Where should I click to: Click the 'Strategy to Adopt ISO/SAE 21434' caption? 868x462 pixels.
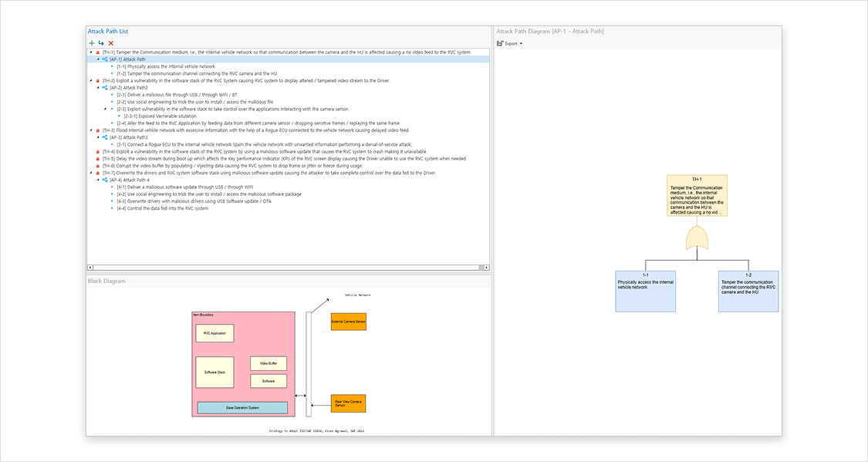point(316,430)
